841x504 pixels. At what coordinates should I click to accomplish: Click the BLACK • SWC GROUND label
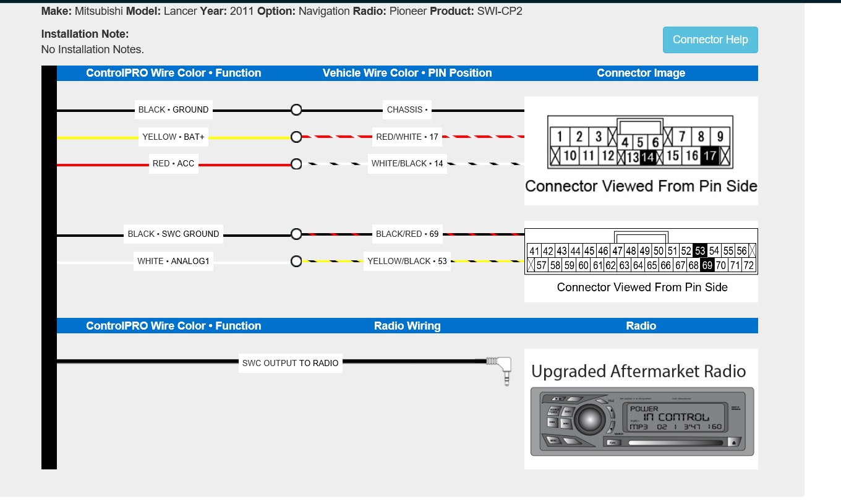pyautogui.click(x=173, y=234)
